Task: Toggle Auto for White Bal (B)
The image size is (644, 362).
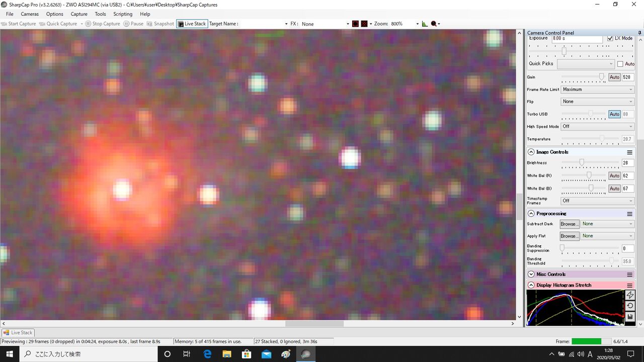Action: [x=614, y=189]
